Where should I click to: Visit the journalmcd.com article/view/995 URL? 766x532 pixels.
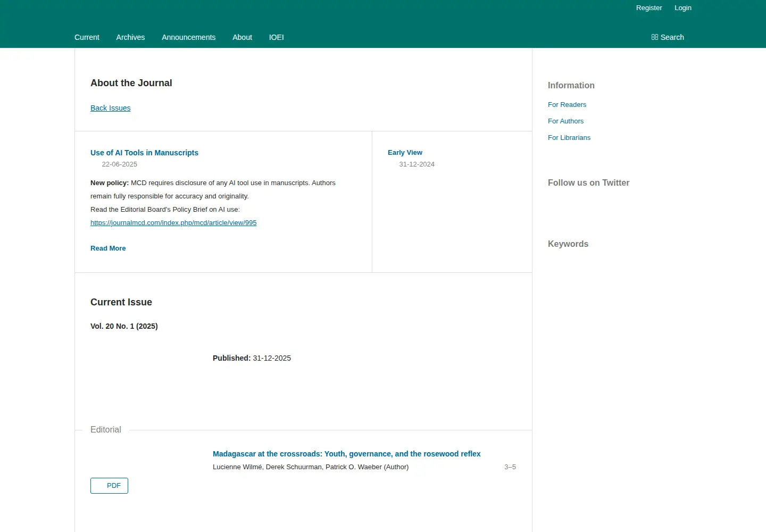[x=173, y=223]
